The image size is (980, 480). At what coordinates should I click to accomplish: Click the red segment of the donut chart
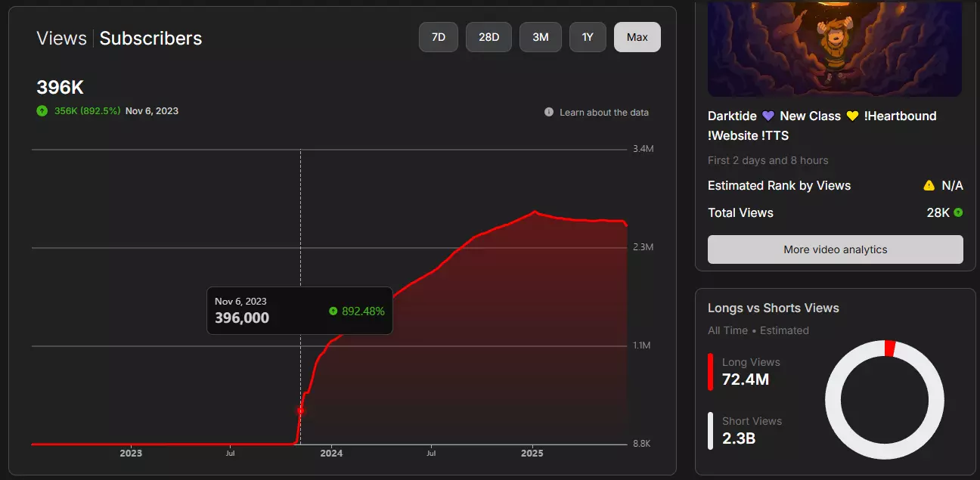pyautogui.click(x=890, y=348)
